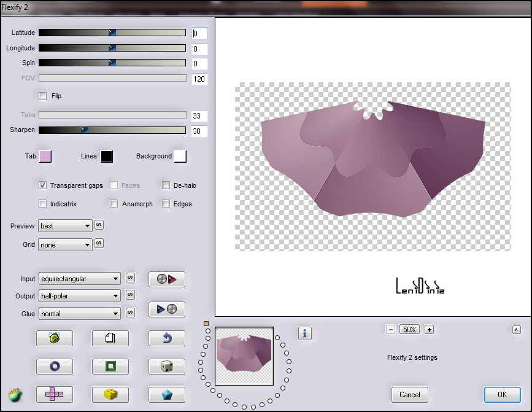Pick the Tab color swatch
Viewport: 532px width, 412px height.
[x=45, y=157]
